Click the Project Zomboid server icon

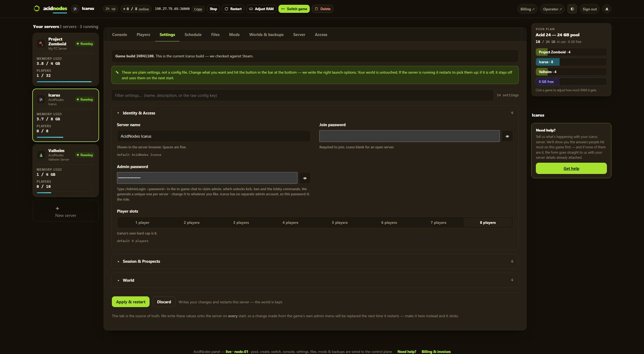click(x=41, y=43)
